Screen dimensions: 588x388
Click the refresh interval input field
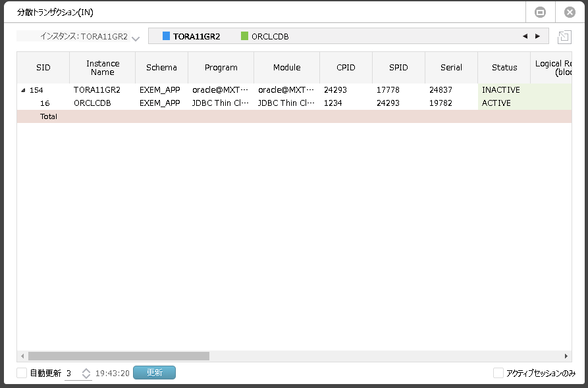(x=73, y=373)
